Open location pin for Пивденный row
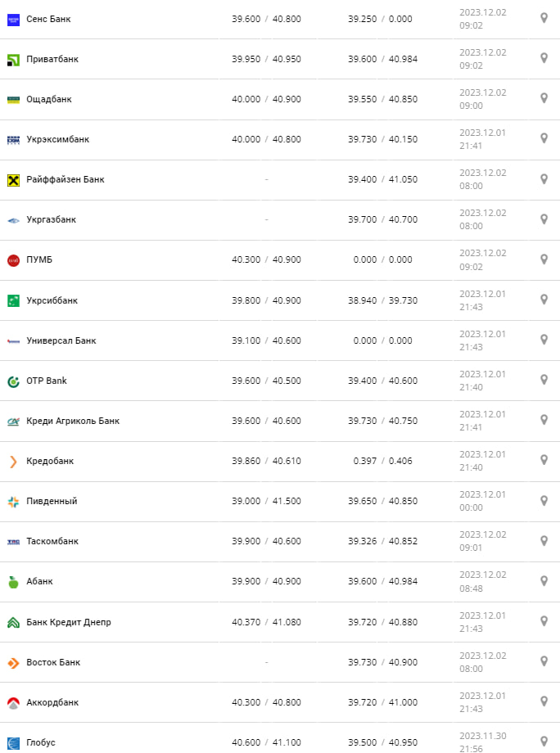560x753 pixels. [x=544, y=500]
